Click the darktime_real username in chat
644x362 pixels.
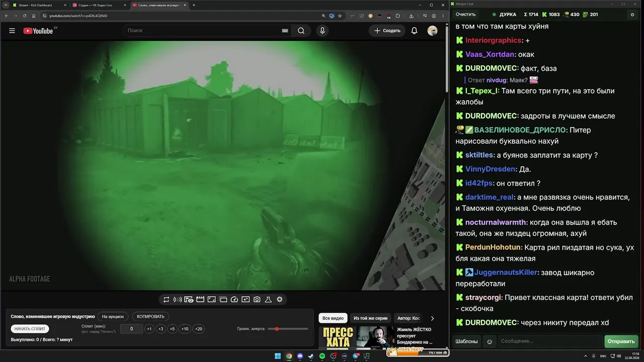pos(489,197)
